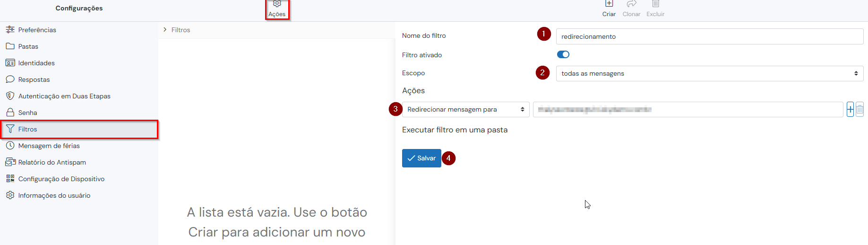
Task: Select Filtros in the sidebar
Action: [x=27, y=129]
